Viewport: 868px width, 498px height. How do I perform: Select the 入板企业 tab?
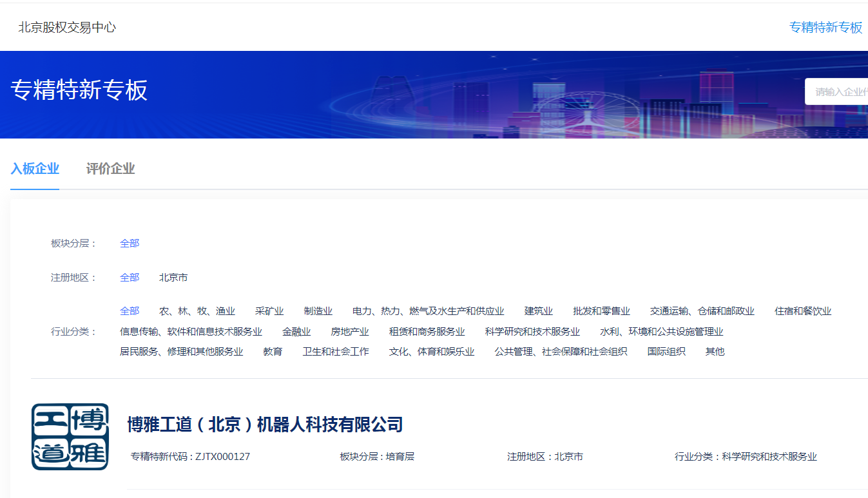tap(35, 169)
